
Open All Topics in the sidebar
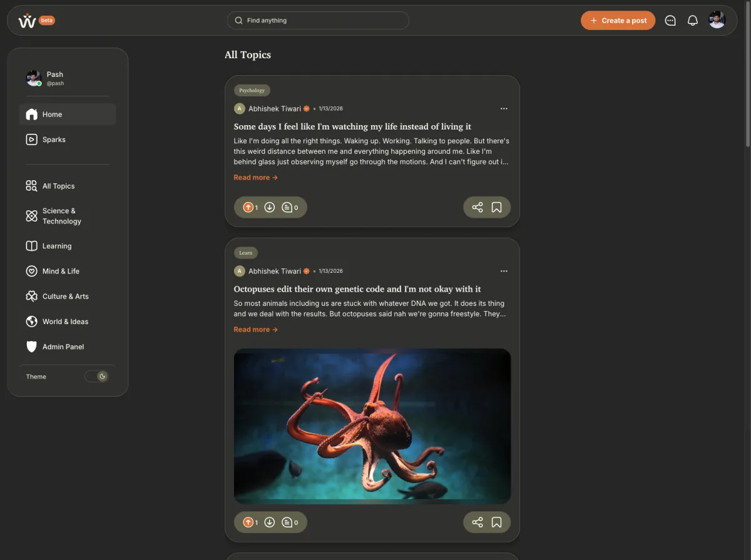point(58,186)
